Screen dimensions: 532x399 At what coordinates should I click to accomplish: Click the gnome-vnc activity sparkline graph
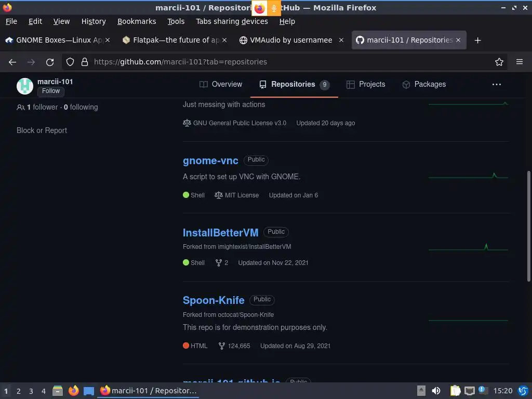(468, 176)
